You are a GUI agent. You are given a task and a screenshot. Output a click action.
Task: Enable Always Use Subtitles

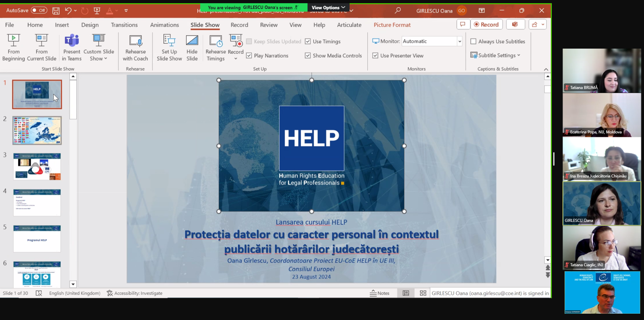click(x=474, y=41)
